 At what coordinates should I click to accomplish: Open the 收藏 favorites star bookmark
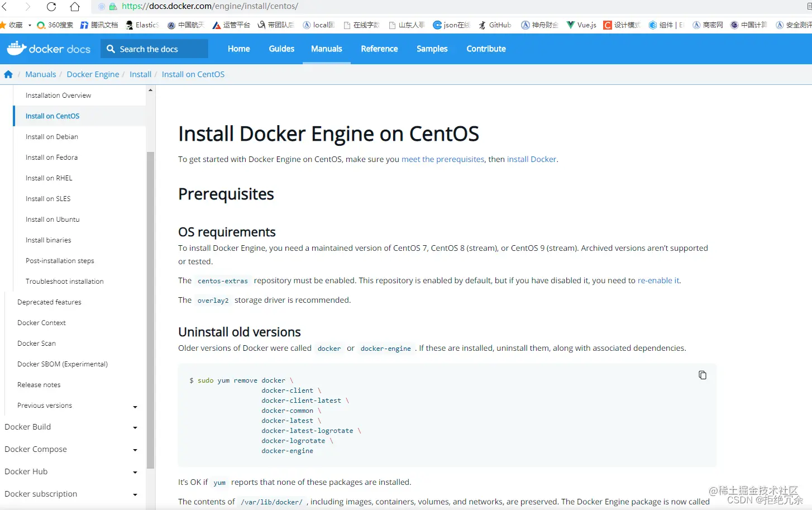tap(12, 25)
